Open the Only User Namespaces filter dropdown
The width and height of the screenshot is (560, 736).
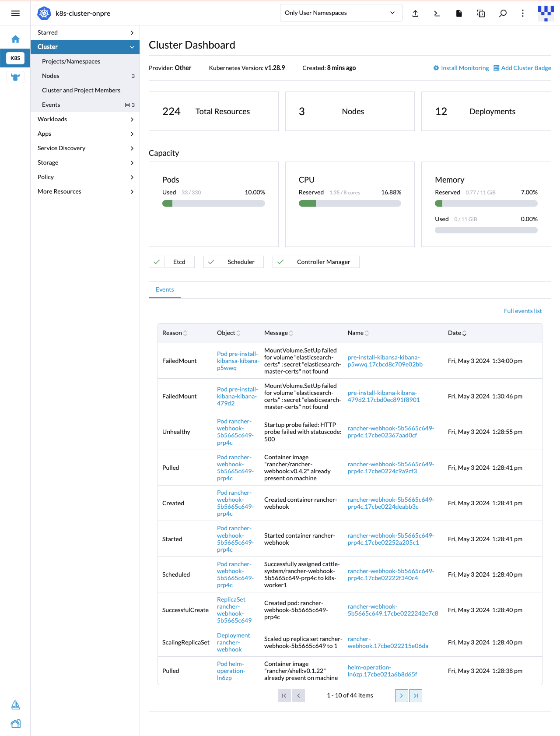[x=341, y=13]
